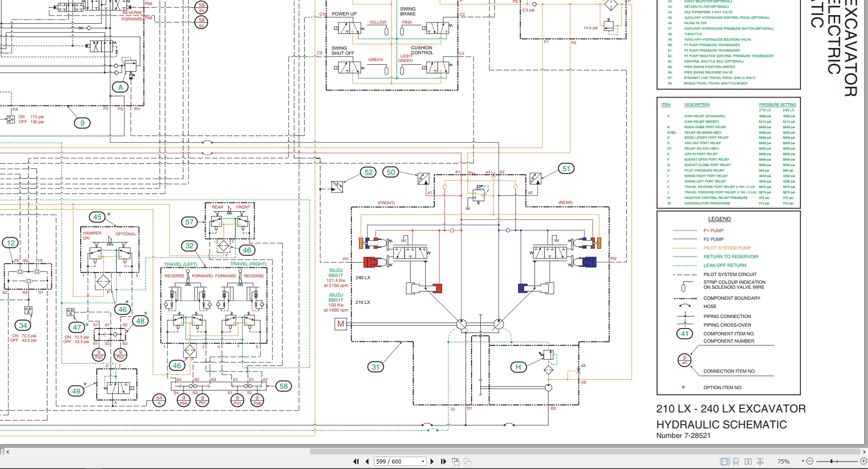Click the zoom in plus icon
Screen dimensions: 868x469
[864, 461]
